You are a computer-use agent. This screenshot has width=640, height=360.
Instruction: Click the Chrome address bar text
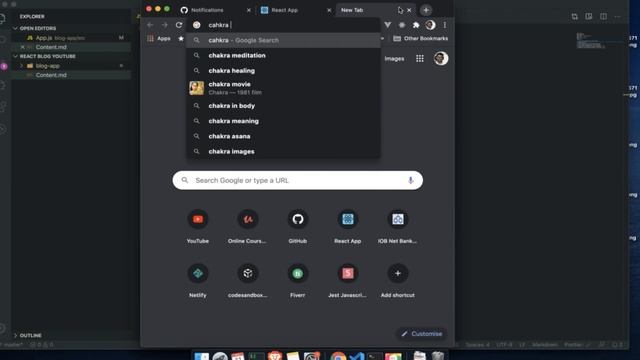click(x=219, y=25)
